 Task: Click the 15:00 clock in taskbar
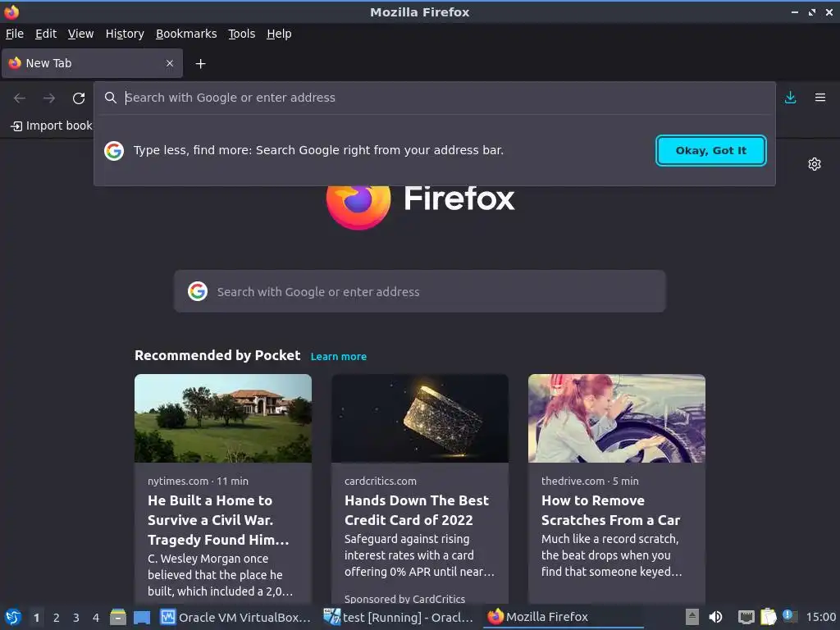820,617
